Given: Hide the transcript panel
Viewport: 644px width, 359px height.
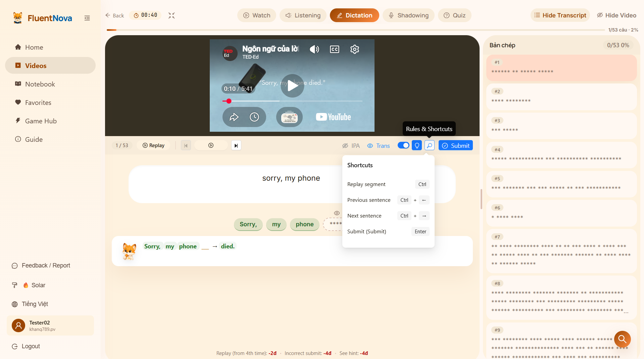Looking at the screenshot, I should [560, 15].
